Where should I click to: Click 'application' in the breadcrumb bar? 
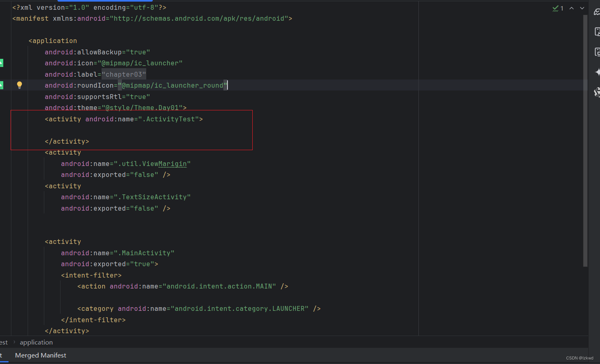tap(36, 342)
